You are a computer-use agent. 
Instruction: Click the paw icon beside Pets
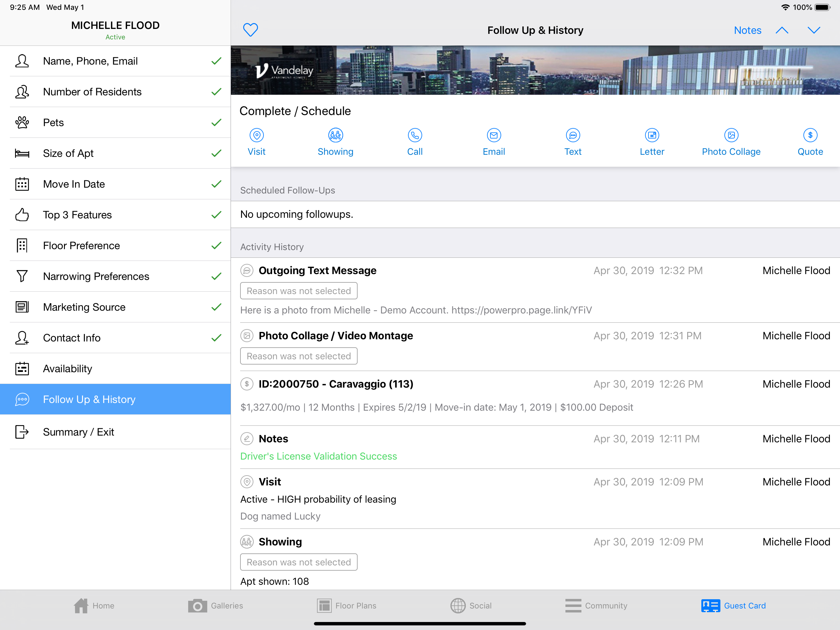(22, 122)
